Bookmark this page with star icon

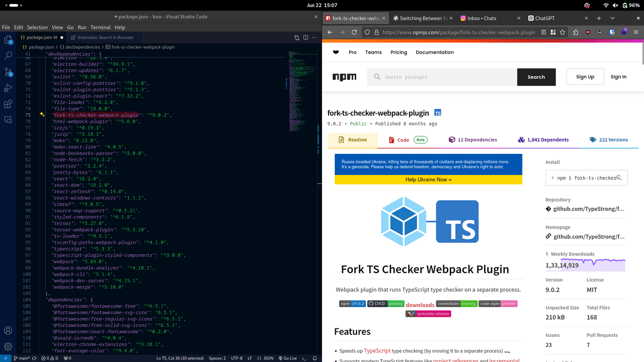click(562, 32)
